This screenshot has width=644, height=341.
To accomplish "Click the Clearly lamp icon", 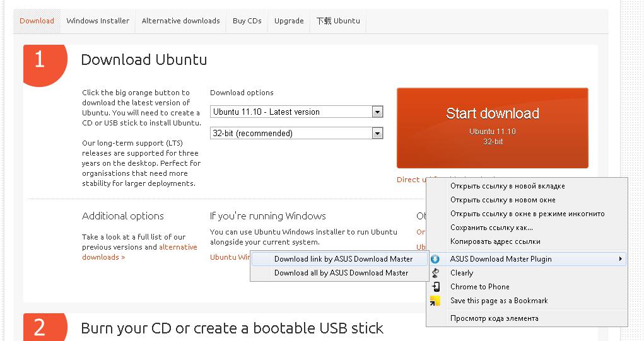I will (435, 273).
